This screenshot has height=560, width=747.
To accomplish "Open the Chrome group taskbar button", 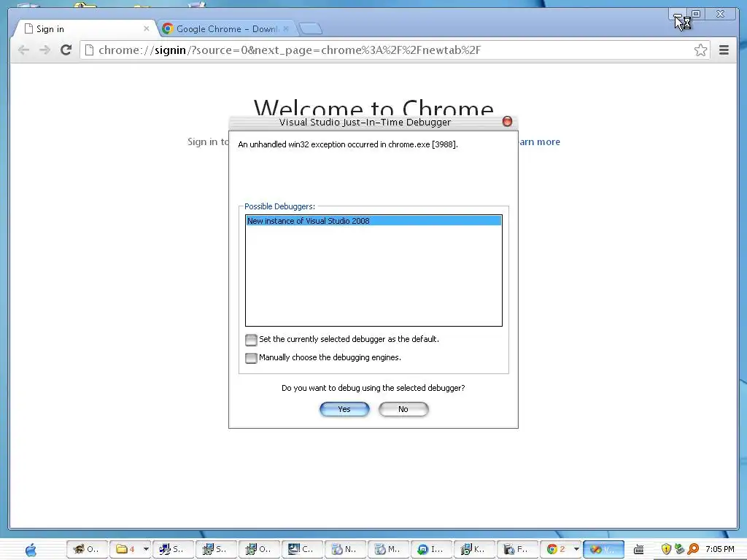I will tap(555, 550).
